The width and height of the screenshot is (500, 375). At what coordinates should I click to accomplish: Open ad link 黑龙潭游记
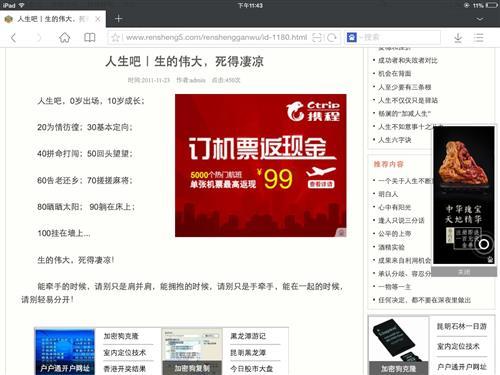248,336
